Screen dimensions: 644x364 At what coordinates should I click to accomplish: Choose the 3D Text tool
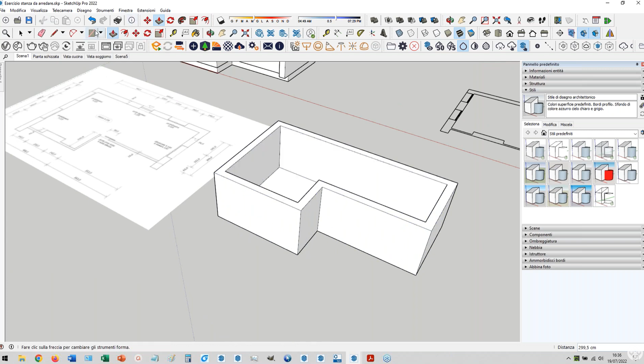coord(383,33)
